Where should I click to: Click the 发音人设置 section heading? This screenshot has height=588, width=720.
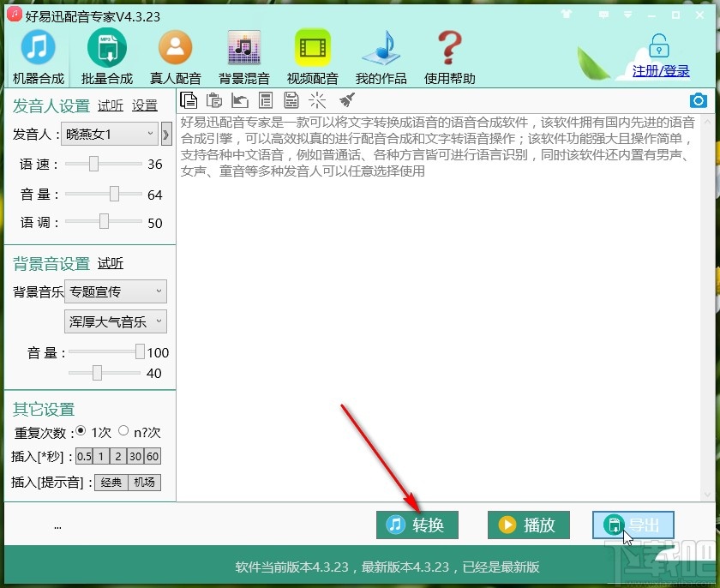(51, 106)
